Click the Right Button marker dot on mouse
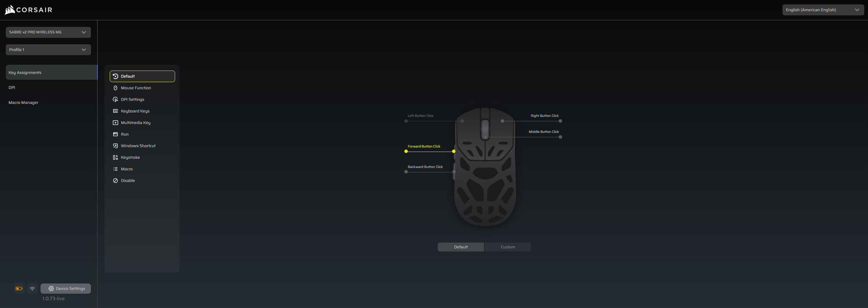This screenshot has height=308, width=868. (x=502, y=121)
